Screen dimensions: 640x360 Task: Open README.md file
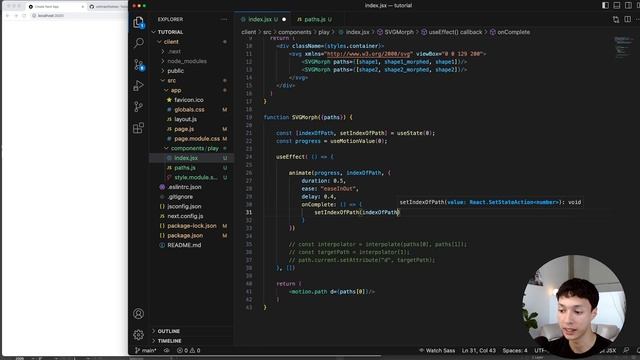[184, 245]
